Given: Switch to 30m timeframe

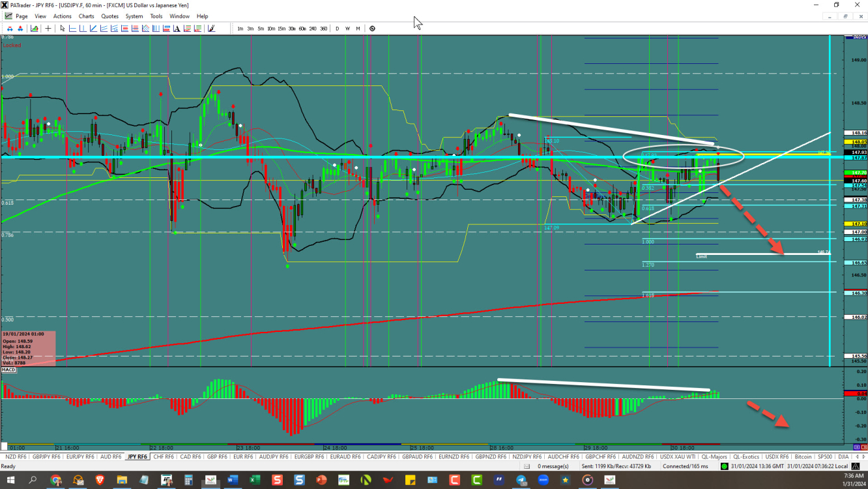Looking at the screenshot, I should (x=292, y=28).
